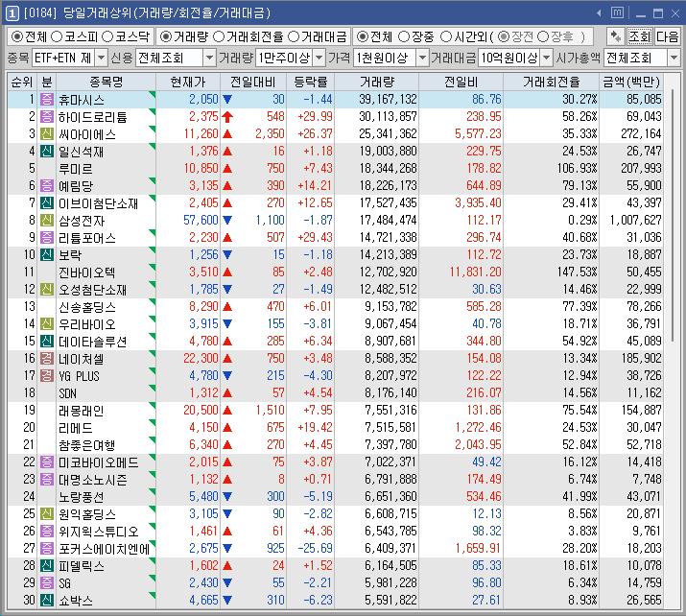Select the 코스닥 radio button

pos(107,36)
